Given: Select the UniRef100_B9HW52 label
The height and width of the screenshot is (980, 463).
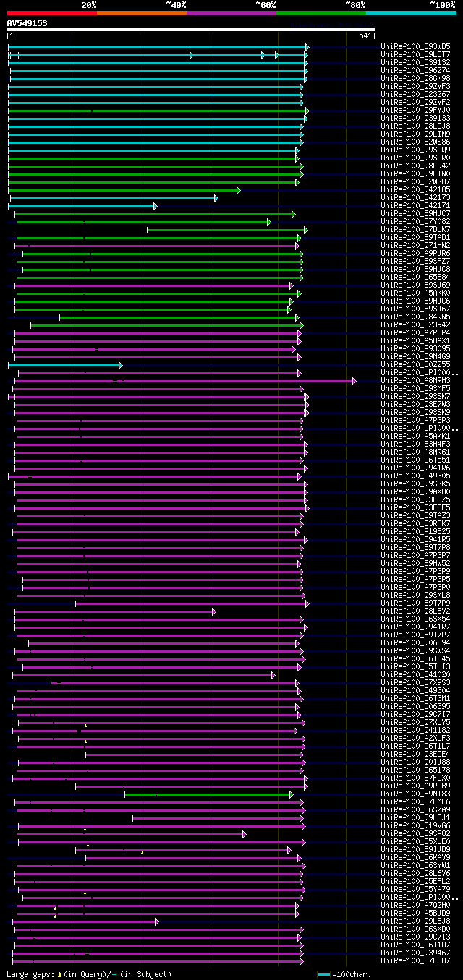Looking at the screenshot, I should (x=415, y=564).
